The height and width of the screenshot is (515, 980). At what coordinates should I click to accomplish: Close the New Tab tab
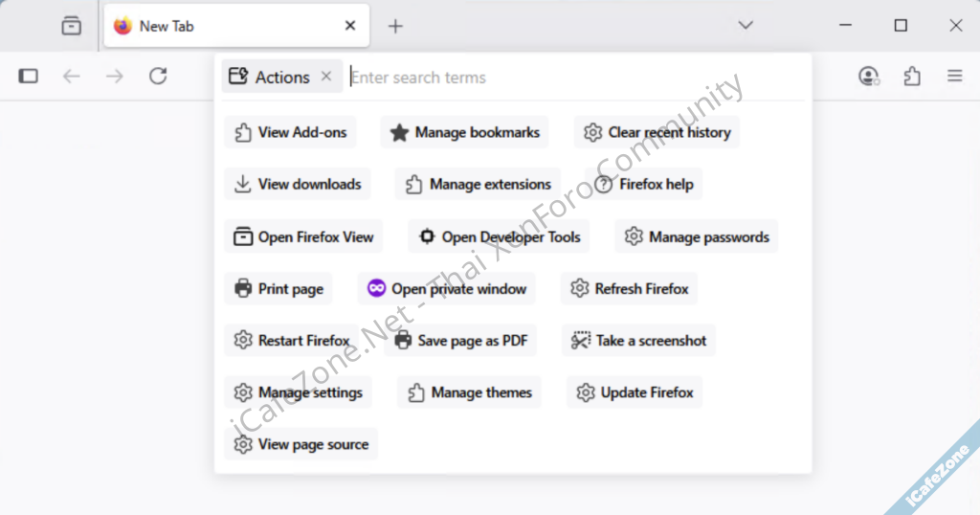350,26
